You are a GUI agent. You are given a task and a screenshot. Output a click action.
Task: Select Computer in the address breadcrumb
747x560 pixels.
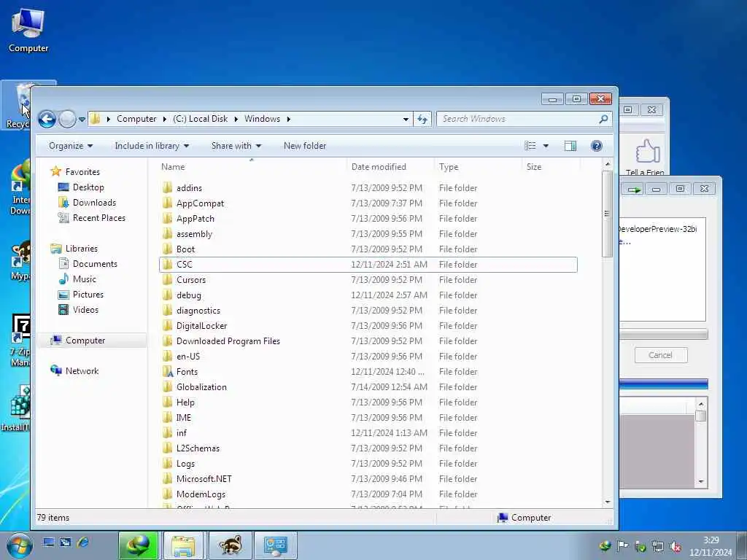(136, 119)
